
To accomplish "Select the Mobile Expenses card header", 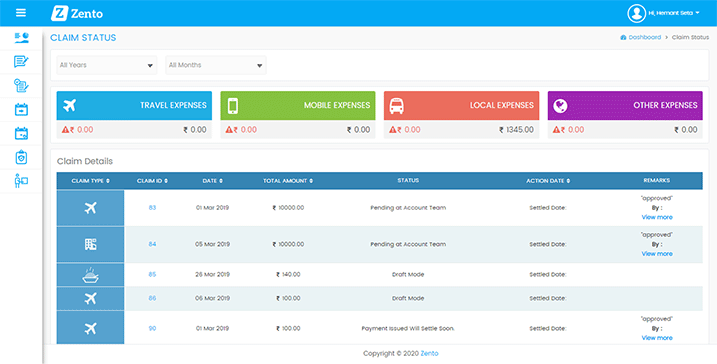I will pyautogui.click(x=298, y=106).
